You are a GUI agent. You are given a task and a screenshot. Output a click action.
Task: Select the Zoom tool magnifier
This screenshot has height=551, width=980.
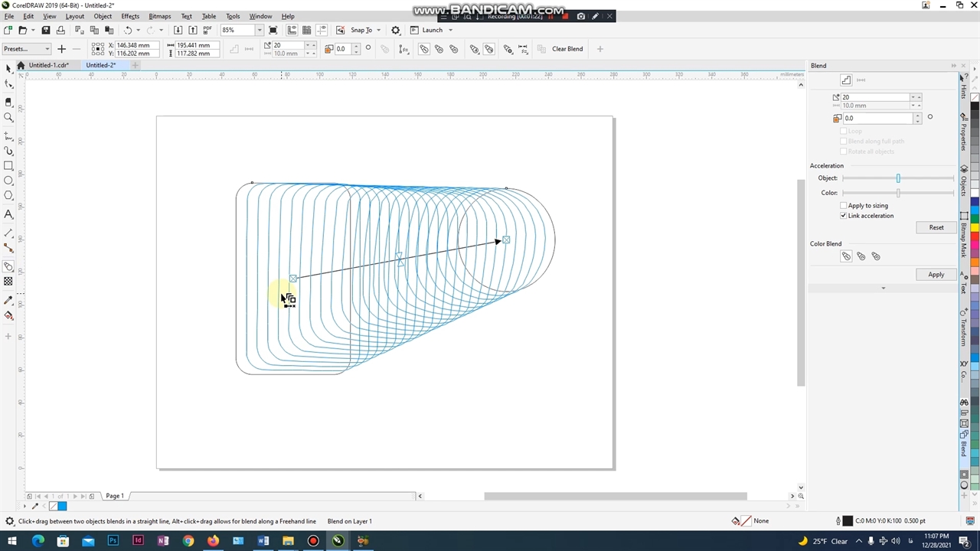pos(8,117)
